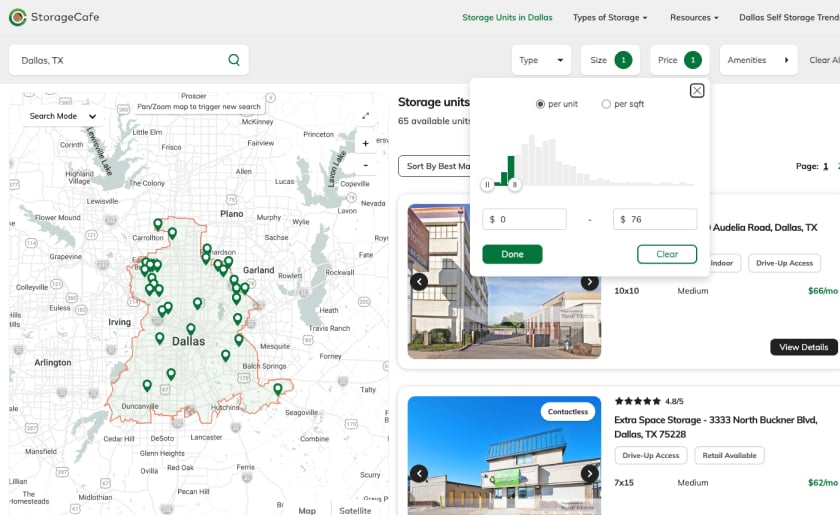Expand map to fullscreen
The image size is (840, 515).
point(365,116)
